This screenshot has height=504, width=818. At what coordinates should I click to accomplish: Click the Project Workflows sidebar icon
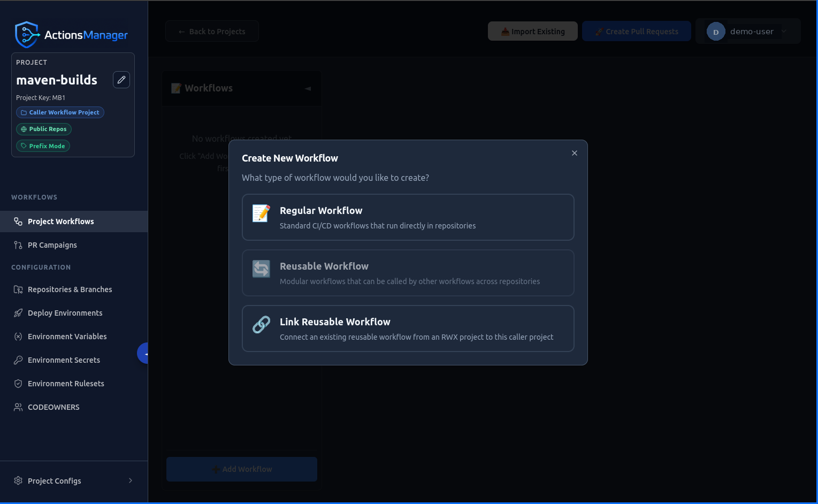pyautogui.click(x=18, y=222)
